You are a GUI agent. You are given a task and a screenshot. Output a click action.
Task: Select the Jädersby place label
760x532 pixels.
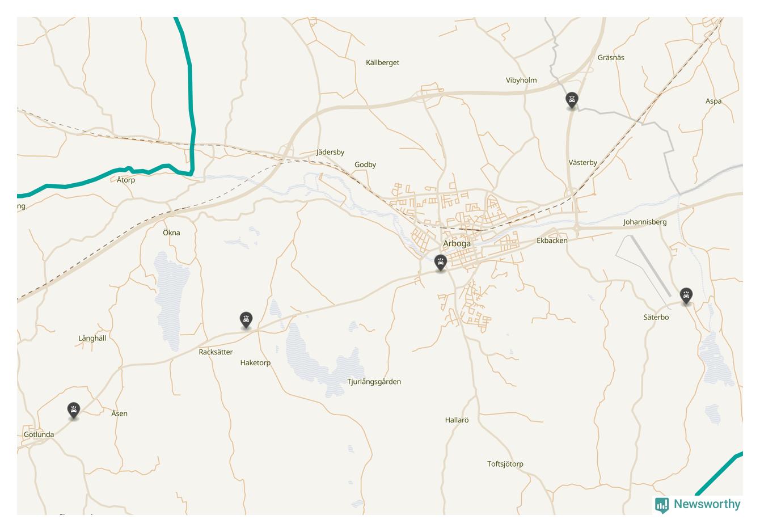pos(330,152)
